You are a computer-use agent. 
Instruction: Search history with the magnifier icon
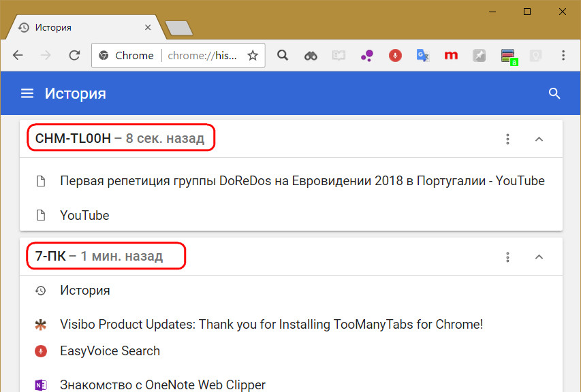coord(554,93)
